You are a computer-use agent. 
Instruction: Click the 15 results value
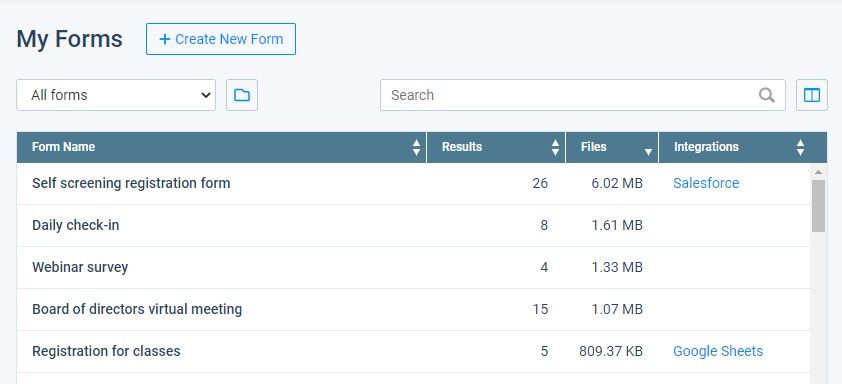(x=540, y=309)
